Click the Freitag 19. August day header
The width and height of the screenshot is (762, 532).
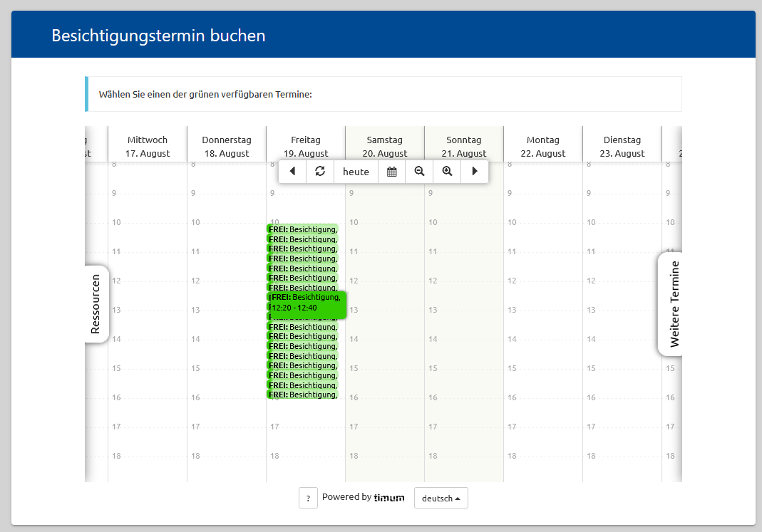(x=306, y=146)
